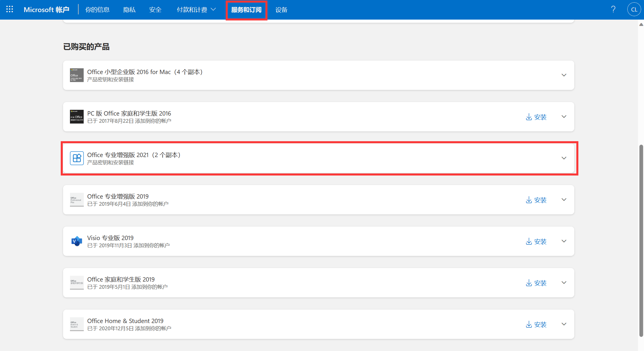Open the 设备 tab
This screenshot has width=644, height=351.
click(x=281, y=10)
